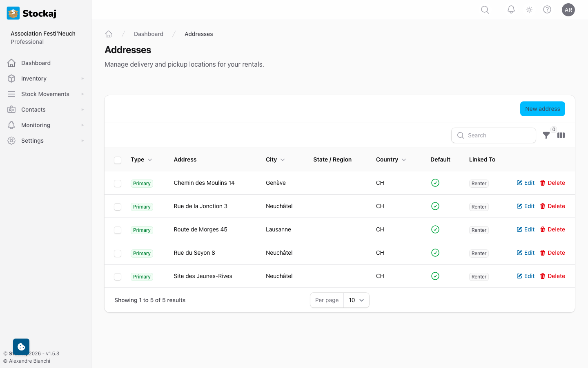
Task: Check the Route de Morges 45 row
Action: pyautogui.click(x=118, y=230)
